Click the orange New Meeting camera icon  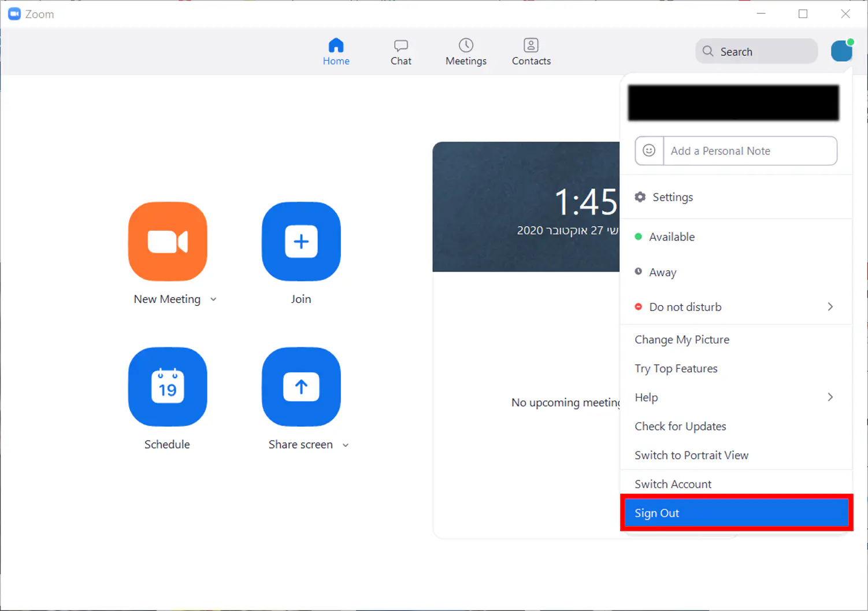click(168, 242)
